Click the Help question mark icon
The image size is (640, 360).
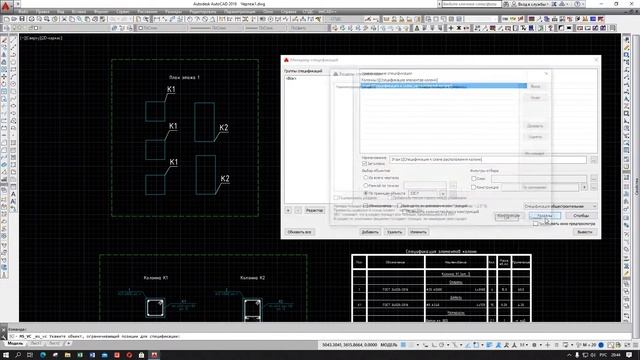(577, 4)
